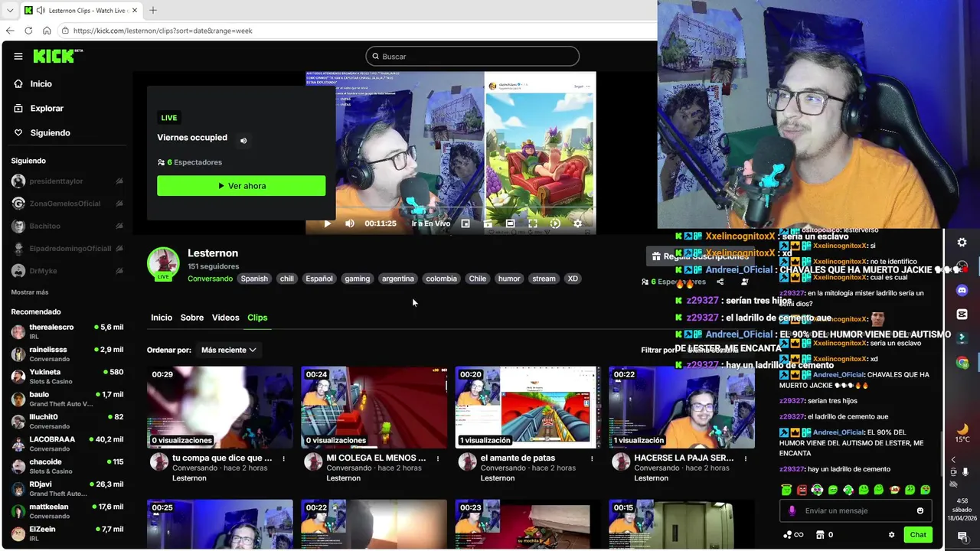The height and width of the screenshot is (551, 980).
Task: Toggle notifications for ElpadredomingoOficial
Action: click(x=119, y=249)
